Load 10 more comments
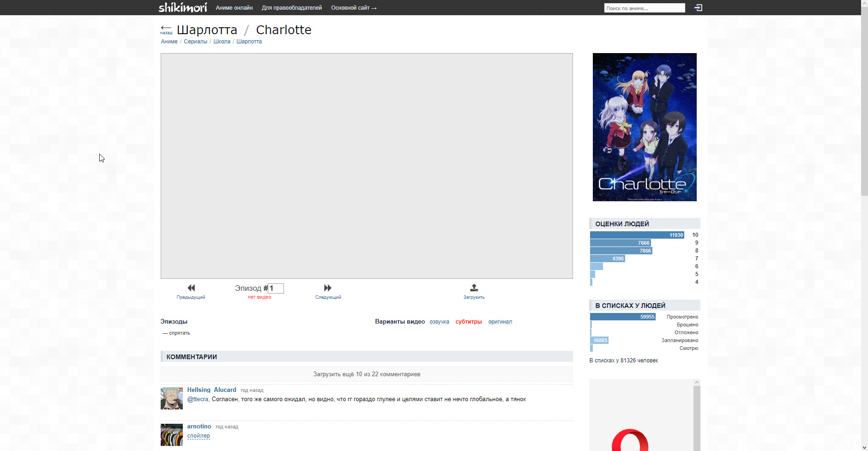868x451 pixels. pos(367,374)
